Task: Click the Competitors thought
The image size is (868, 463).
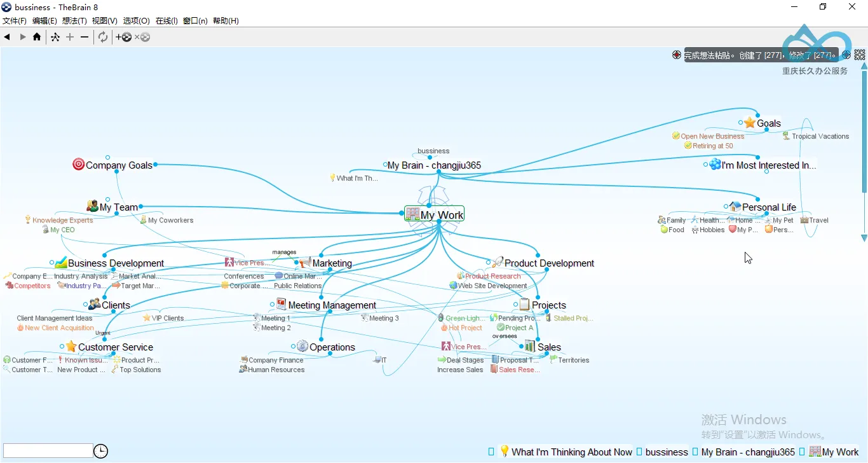Action: click(28, 286)
